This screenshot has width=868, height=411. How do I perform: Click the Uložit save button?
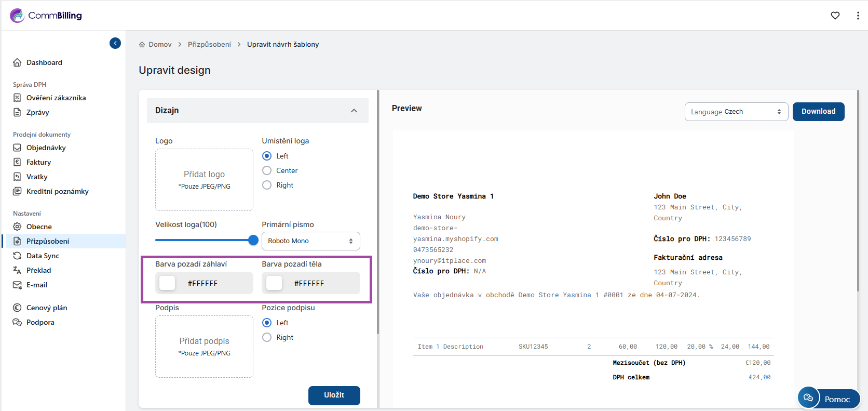(x=334, y=395)
